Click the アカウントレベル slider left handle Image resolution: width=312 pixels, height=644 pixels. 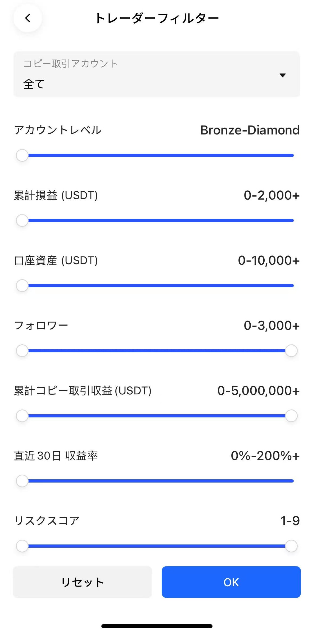tap(22, 155)
